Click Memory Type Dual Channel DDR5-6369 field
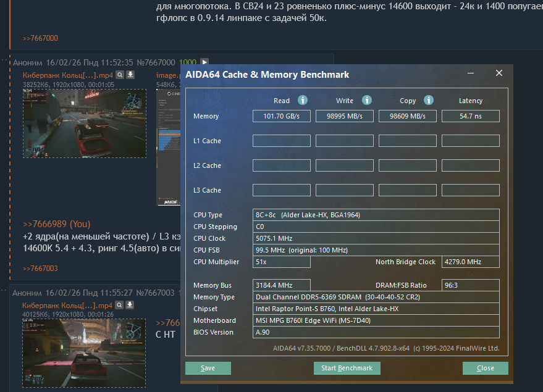Screen dimensions: 543x392 (376, 297)
